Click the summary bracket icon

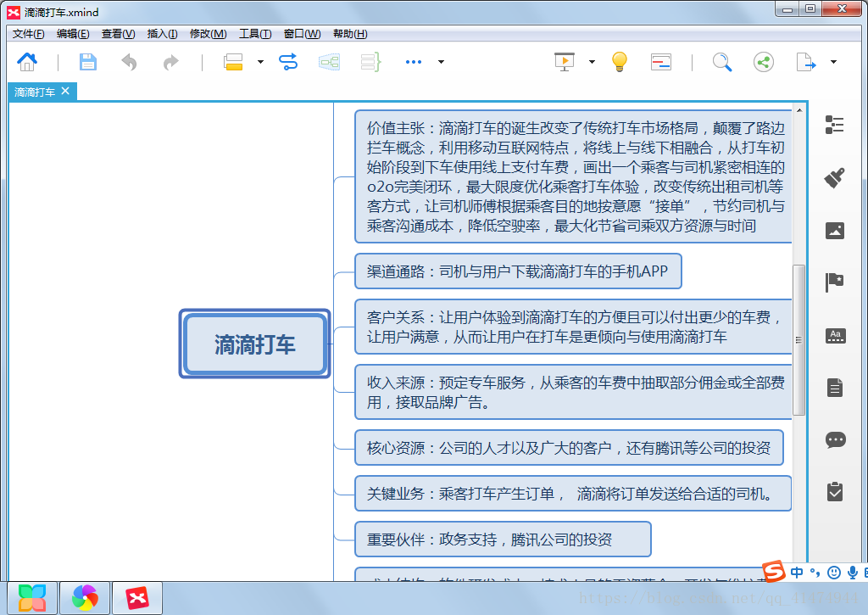point(370,61)
